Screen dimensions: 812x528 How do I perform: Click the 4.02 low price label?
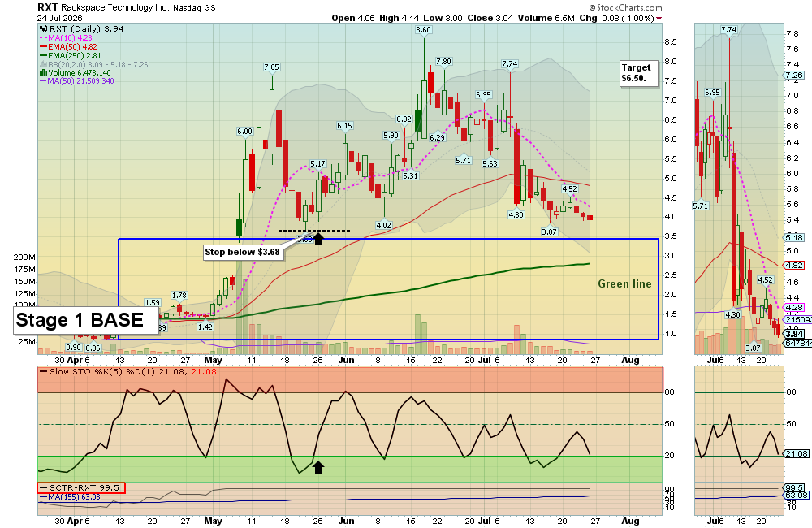384,225
